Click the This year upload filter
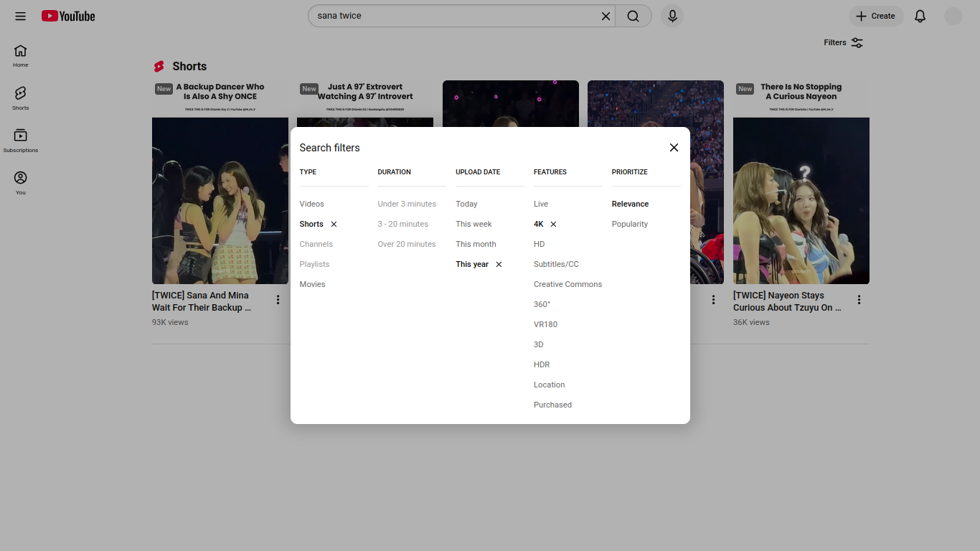Image resolution: width=980 pixels, height=551 pixels. point(472,265)
